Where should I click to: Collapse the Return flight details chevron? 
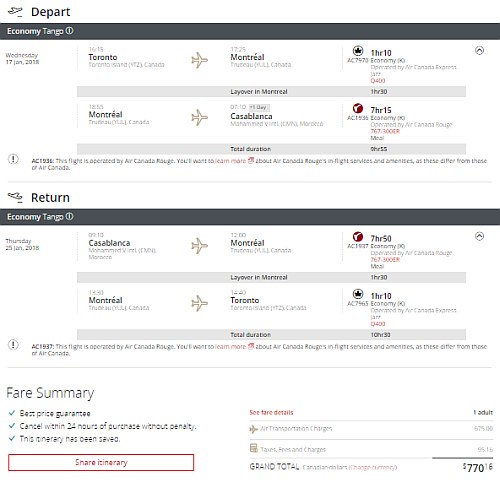479,236
